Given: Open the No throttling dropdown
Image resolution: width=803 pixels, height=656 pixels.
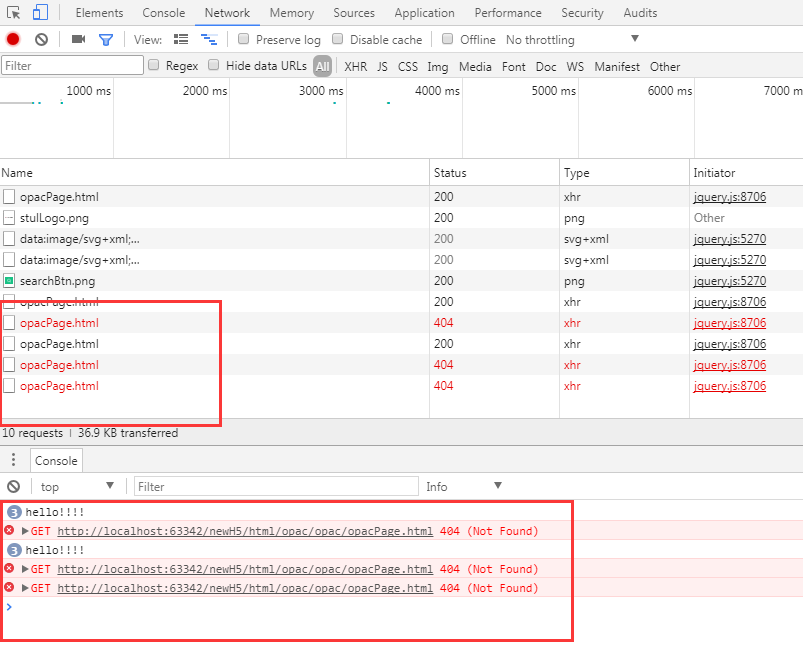Looking at the screenshot, I should coord(573,39).
